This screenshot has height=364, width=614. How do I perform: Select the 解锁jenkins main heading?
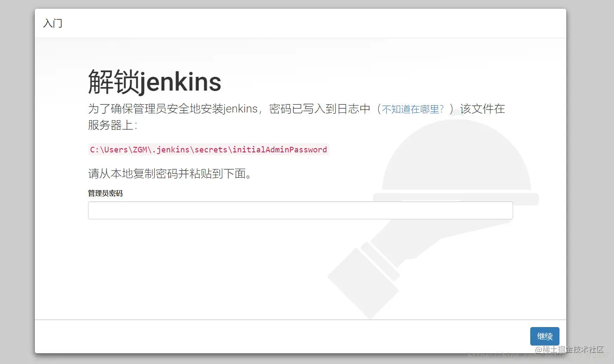pyautogui.click(x=155, y=82)
